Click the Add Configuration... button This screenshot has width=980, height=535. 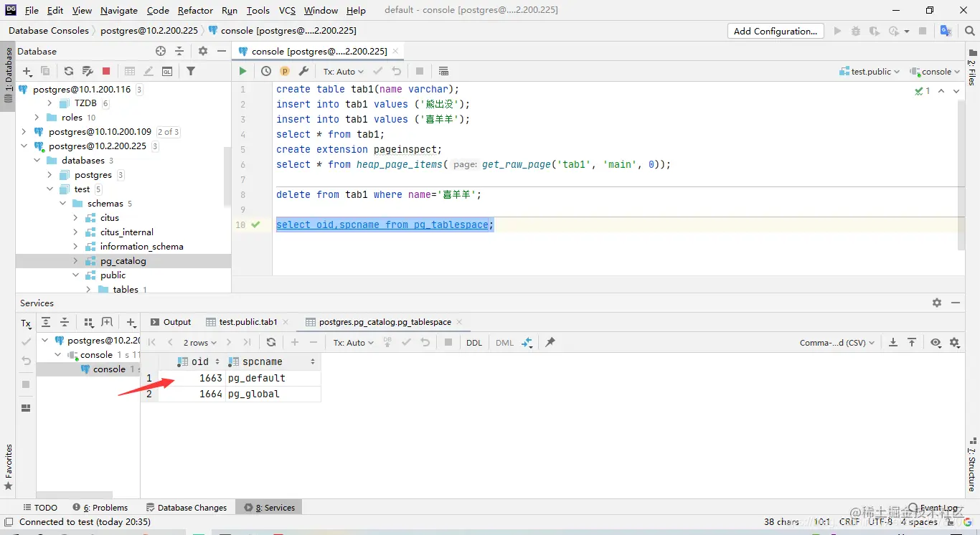(776, 31)
